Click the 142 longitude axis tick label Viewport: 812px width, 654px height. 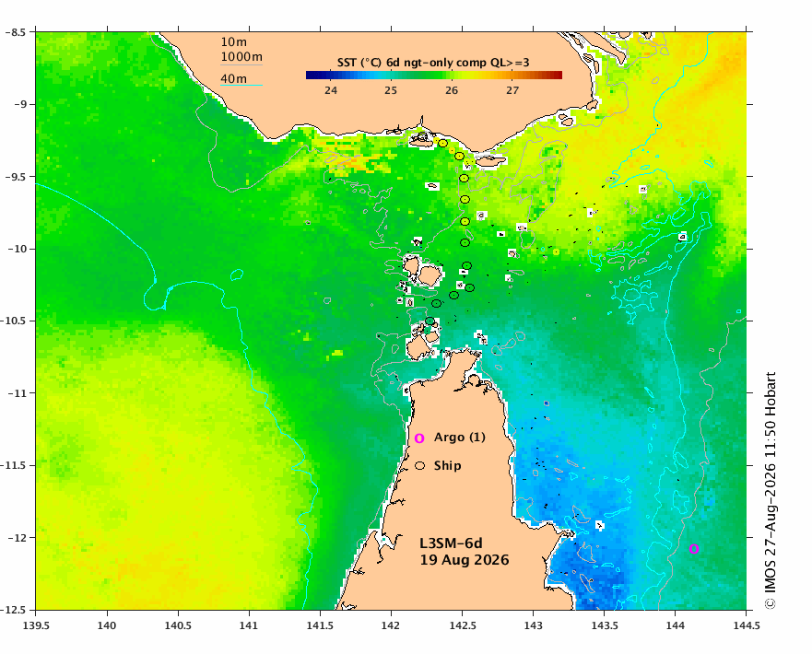click(391, 625)
